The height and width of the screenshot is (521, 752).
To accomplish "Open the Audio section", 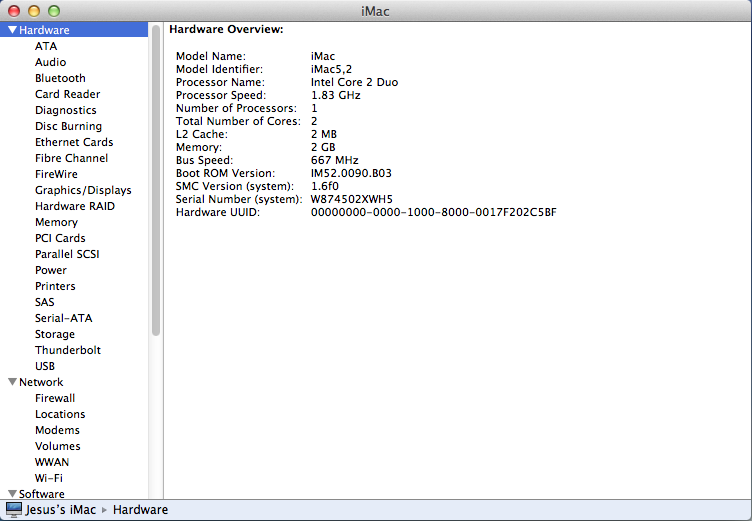I will (50, 62).
